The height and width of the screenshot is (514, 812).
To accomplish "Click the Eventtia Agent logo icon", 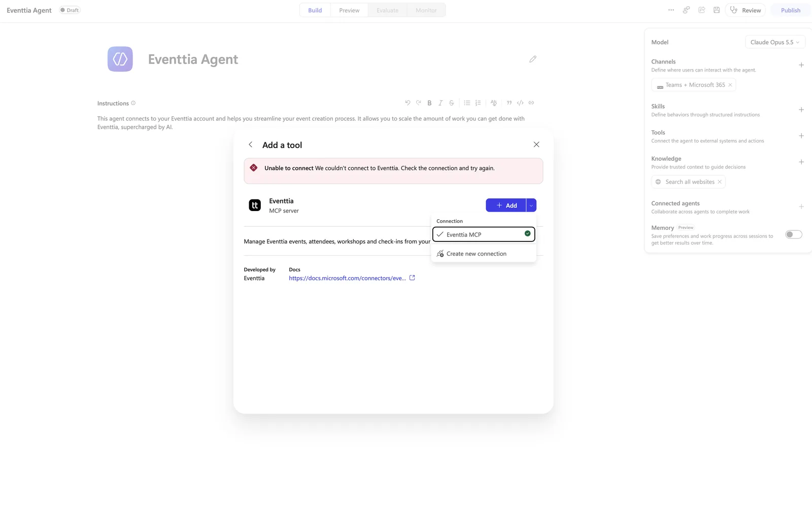I will click(120, 59).
